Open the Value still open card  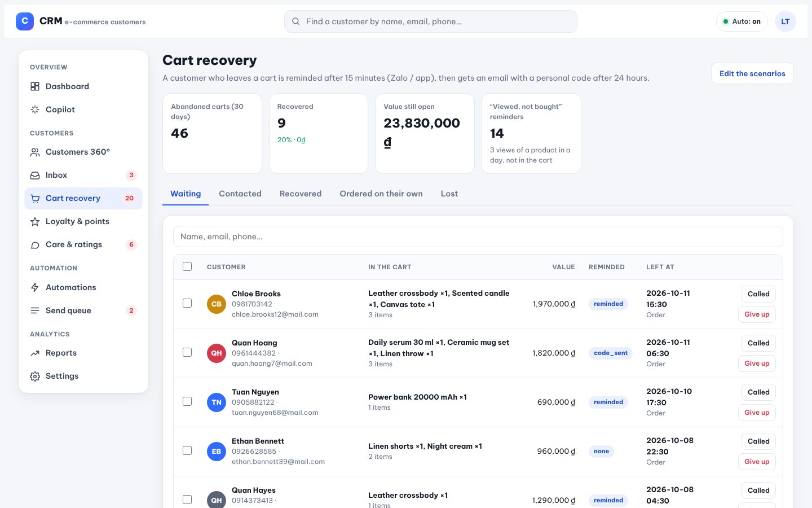(425, 133)
